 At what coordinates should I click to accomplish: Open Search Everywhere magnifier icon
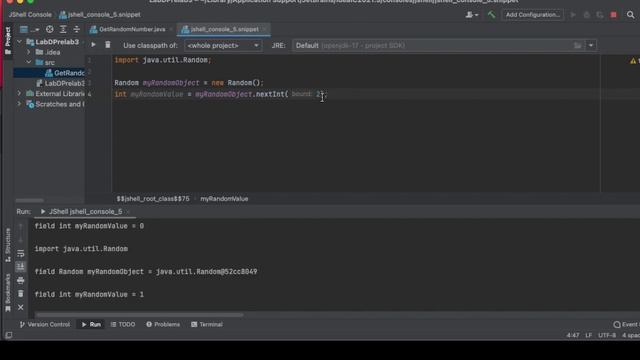(x=631, y=15)
